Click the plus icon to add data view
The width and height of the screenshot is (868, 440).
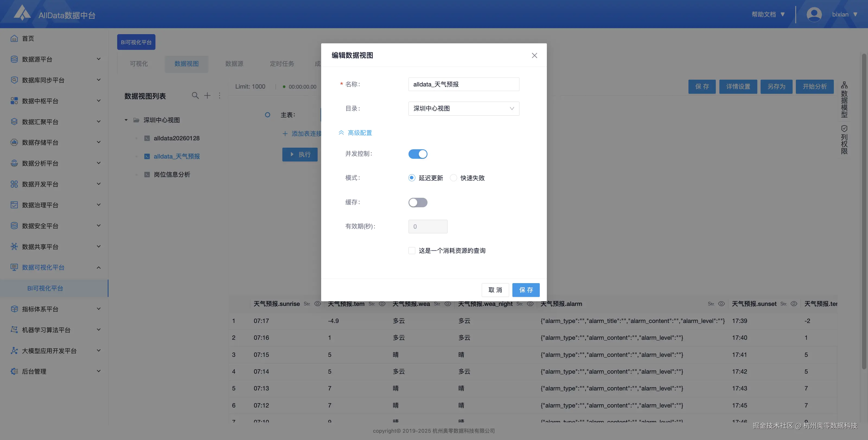[x=207, y=96]
